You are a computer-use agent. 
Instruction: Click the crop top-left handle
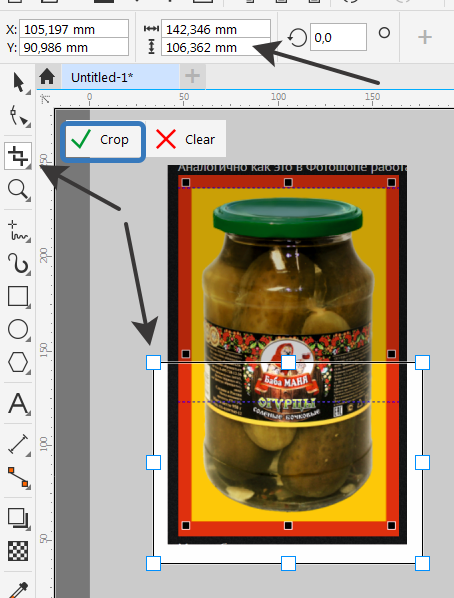(x=153, y=362)
